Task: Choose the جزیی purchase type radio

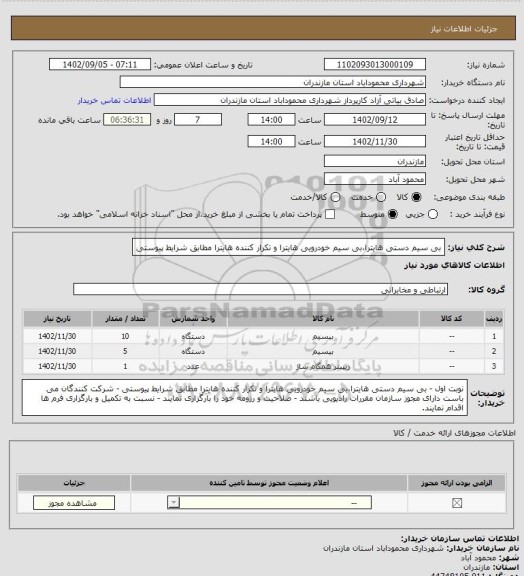Action: 433,214
